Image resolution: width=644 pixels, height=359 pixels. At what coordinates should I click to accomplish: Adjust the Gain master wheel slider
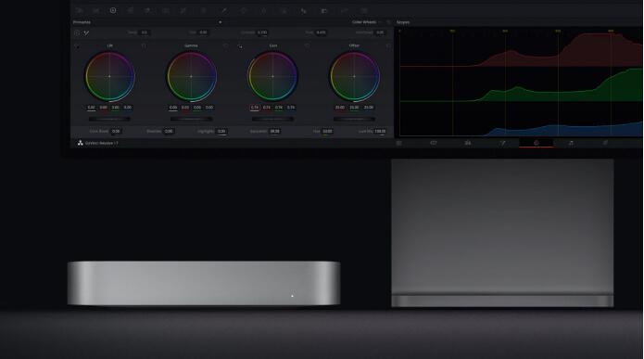click(x=272, y=119)
